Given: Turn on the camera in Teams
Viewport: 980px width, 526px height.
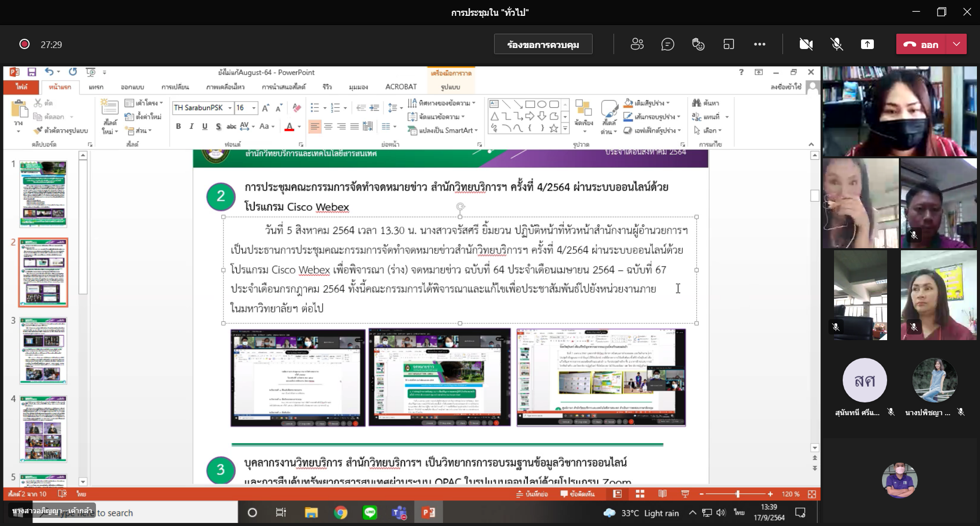Looking at the screenshot, I should point(806,44).
